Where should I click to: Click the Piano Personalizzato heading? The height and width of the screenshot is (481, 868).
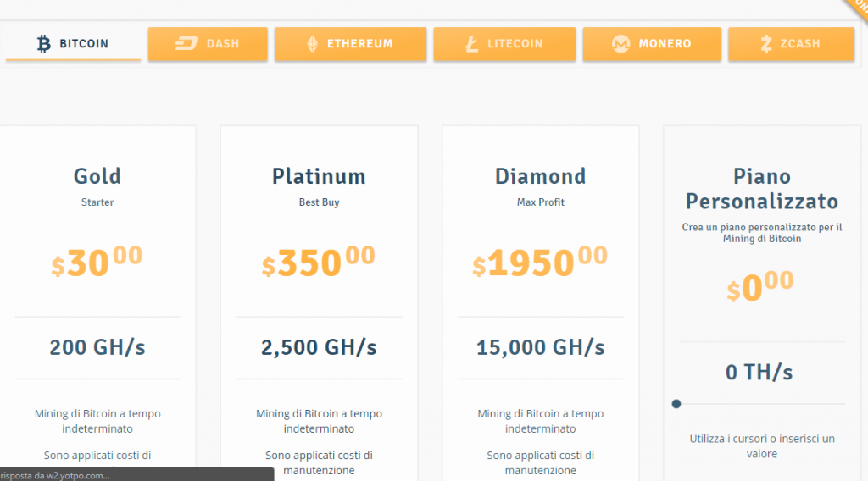point(762,189)
